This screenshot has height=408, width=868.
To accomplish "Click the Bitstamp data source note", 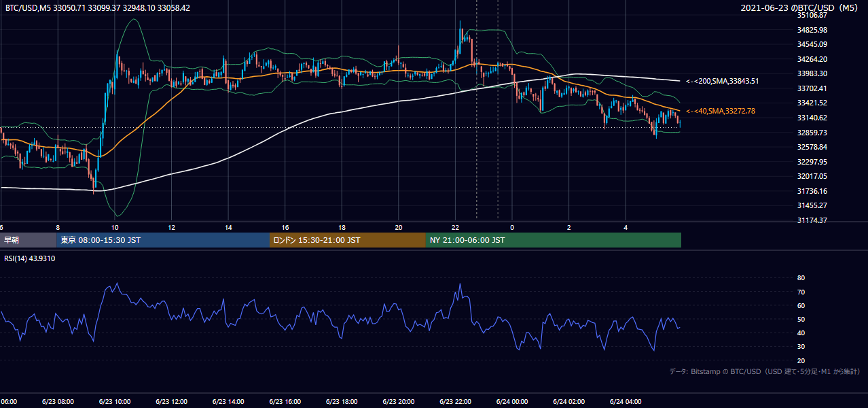I will pos(765,372).
